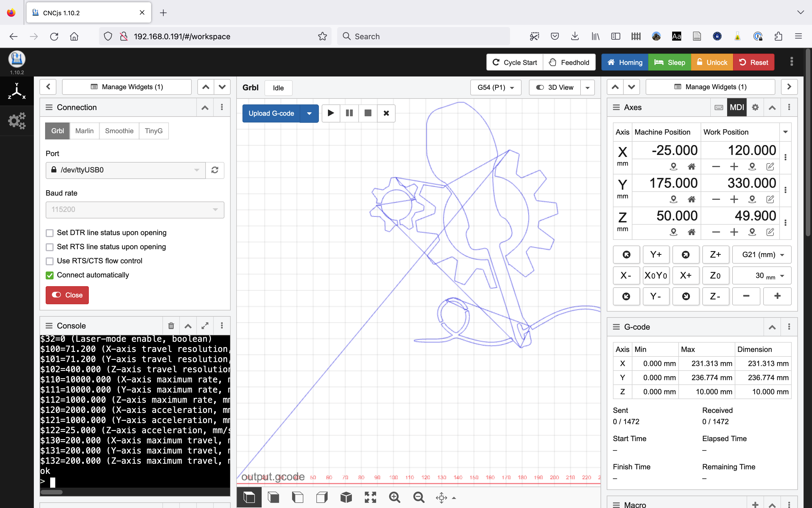
Task: Pause the G-code run
Action: click(349, 113)
